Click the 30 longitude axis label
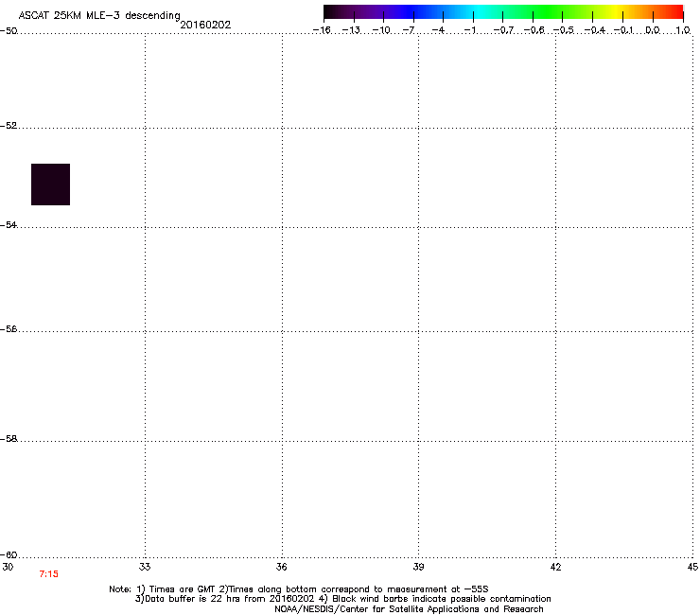This screenshot has height=615, width=700. click(8, 567)
